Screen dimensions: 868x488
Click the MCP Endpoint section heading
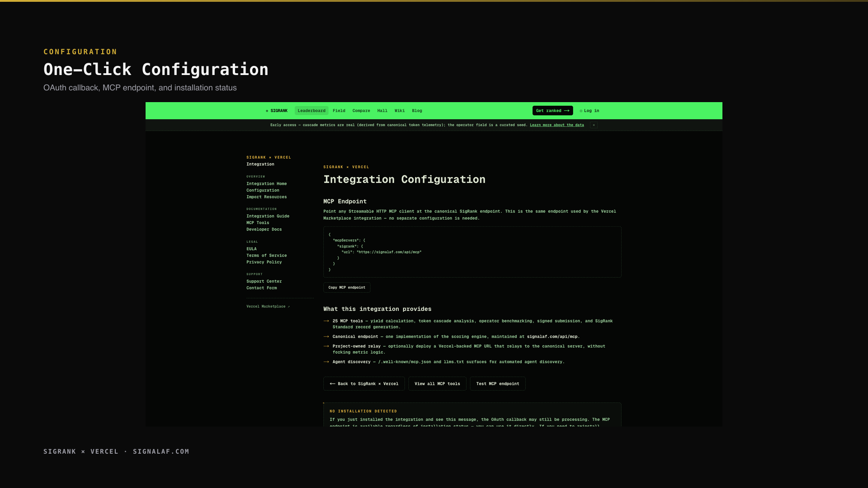click(x=345, y=202)
